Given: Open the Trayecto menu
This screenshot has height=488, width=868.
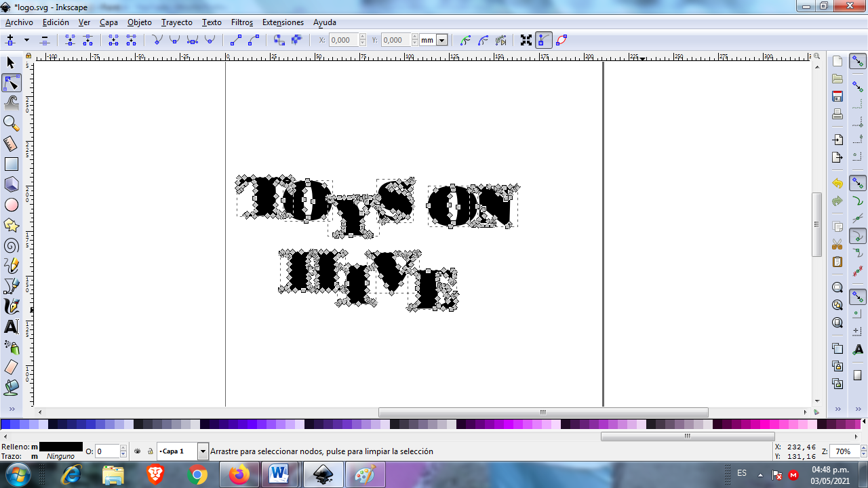Looking at the screenshot, I should (x=177, y=22).
